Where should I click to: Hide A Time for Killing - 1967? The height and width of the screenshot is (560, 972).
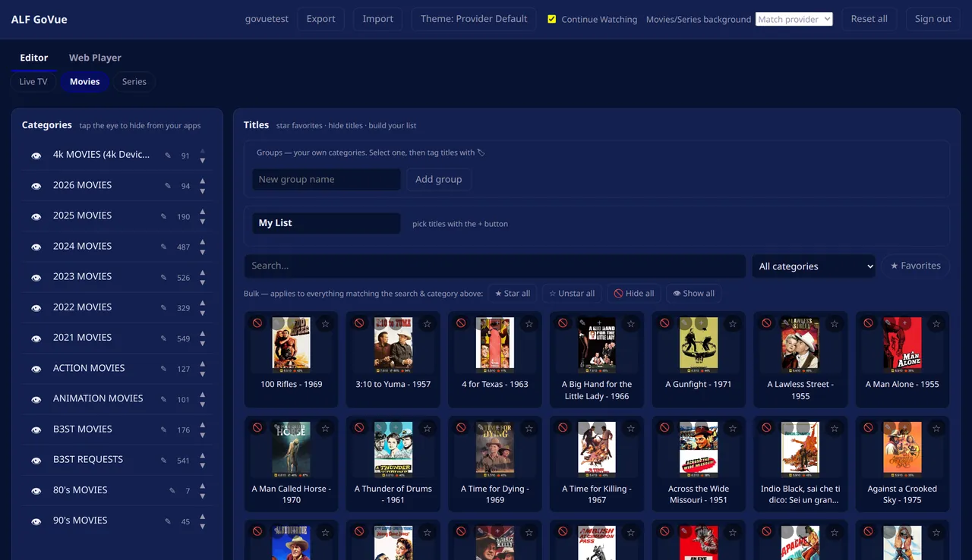(563, 428)
